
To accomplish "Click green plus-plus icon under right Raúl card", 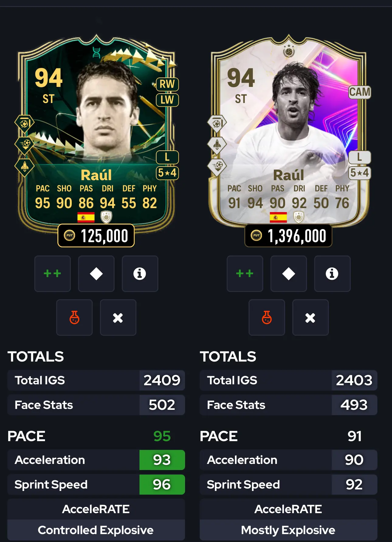I will [245, 274].
